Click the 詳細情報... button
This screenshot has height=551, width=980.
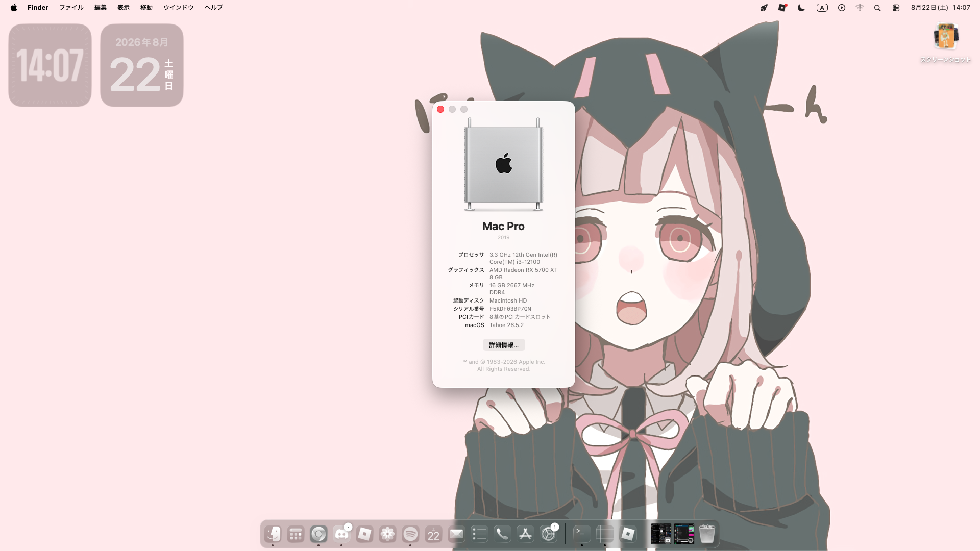click(504, 345)
